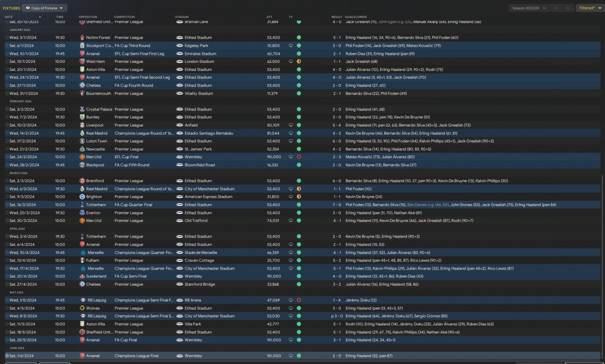Screen dimensions: 605x364
Task: Click the Newcastle club badge
Action: pos(82,149)
